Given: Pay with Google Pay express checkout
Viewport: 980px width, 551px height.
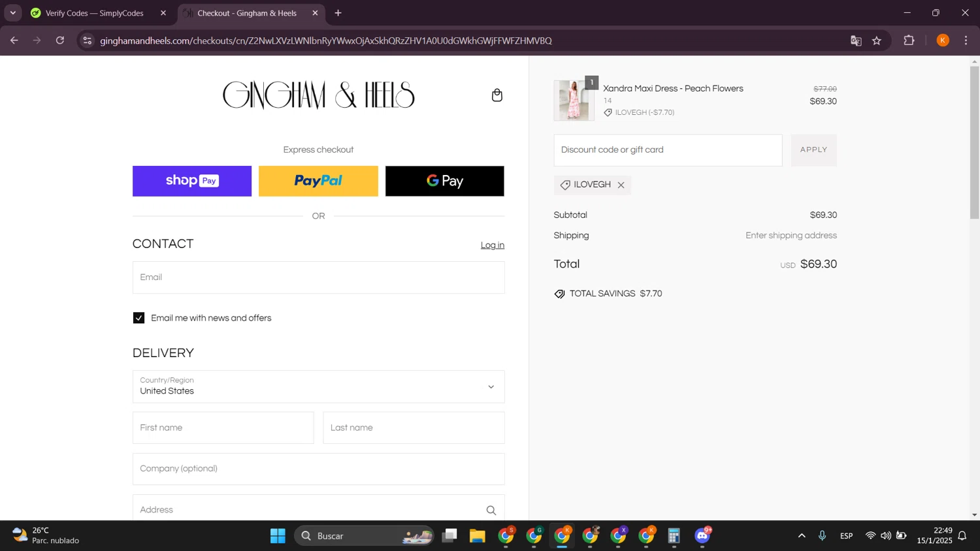Looking at the screenshot, I should point(445,181).
